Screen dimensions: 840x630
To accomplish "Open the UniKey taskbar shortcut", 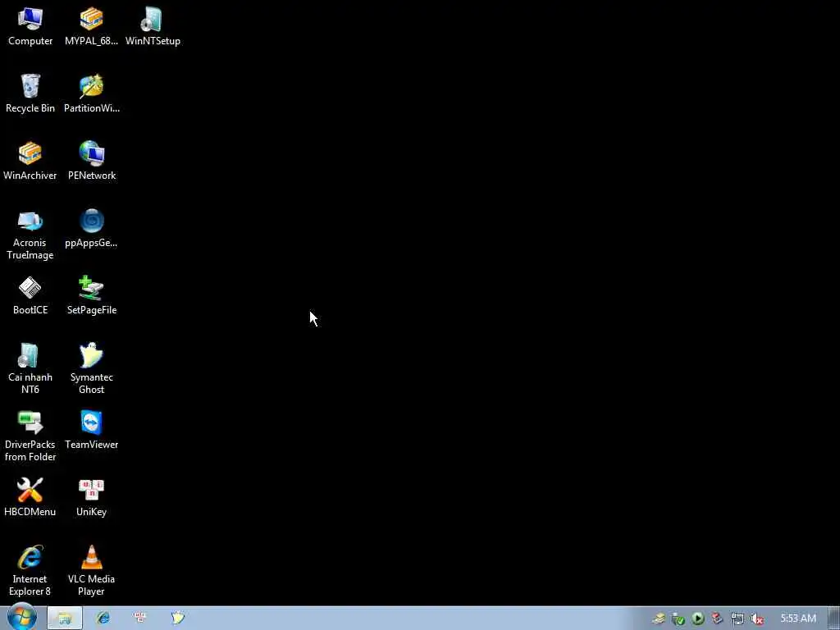I will point(139,618).
